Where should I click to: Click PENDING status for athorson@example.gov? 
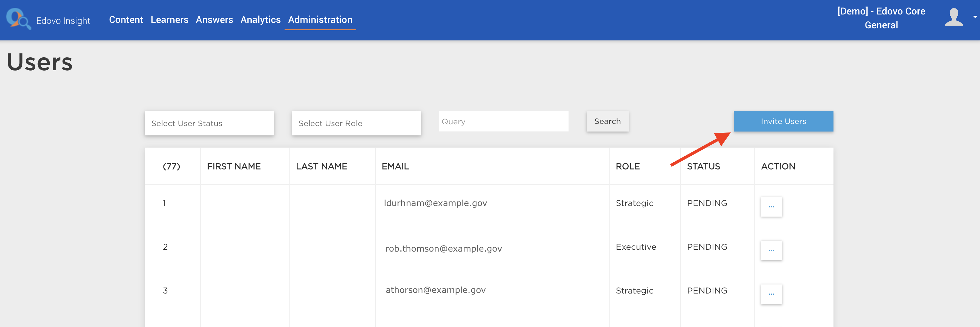click(x=707, y=290)
